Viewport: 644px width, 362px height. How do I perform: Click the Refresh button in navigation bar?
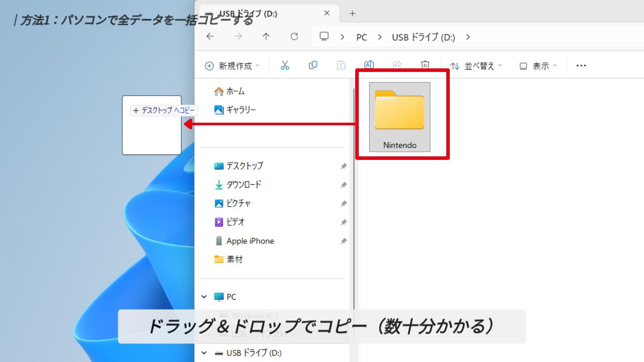(x=294, y=37)
